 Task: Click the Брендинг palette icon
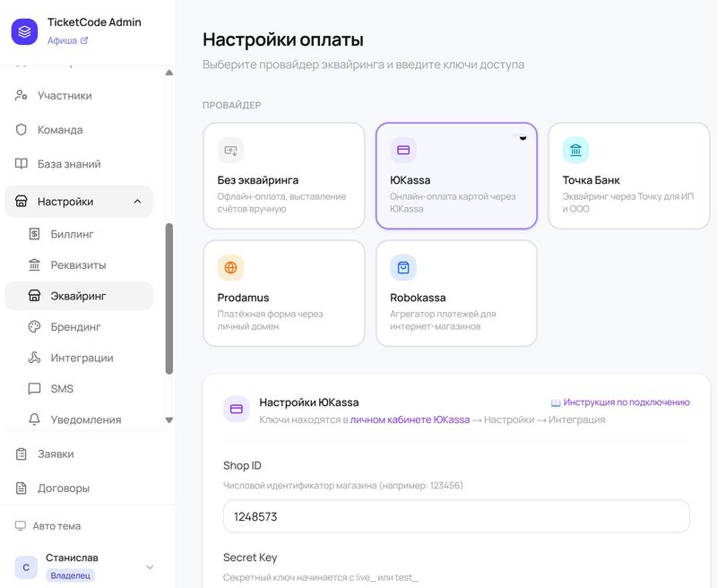34,327
